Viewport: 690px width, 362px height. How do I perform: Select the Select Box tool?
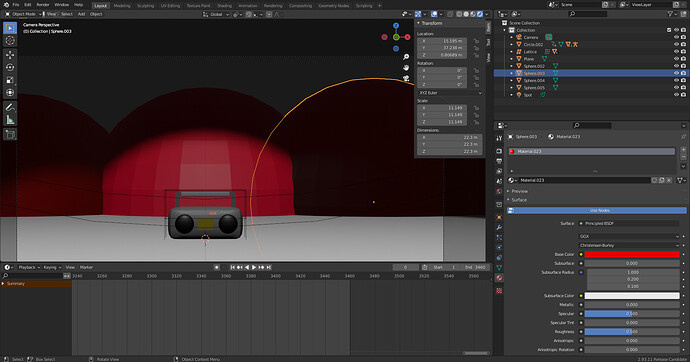tap(10, 28)
